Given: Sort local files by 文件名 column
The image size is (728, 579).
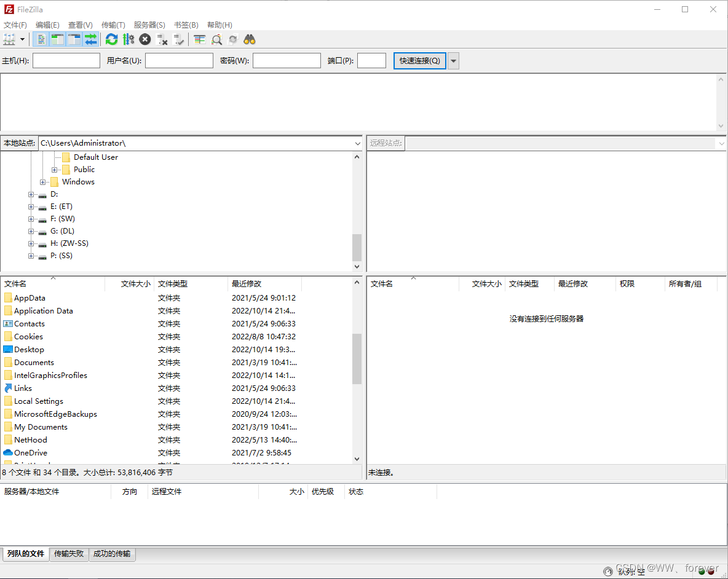Looking at the screenshot, I should tap(53, 284).
